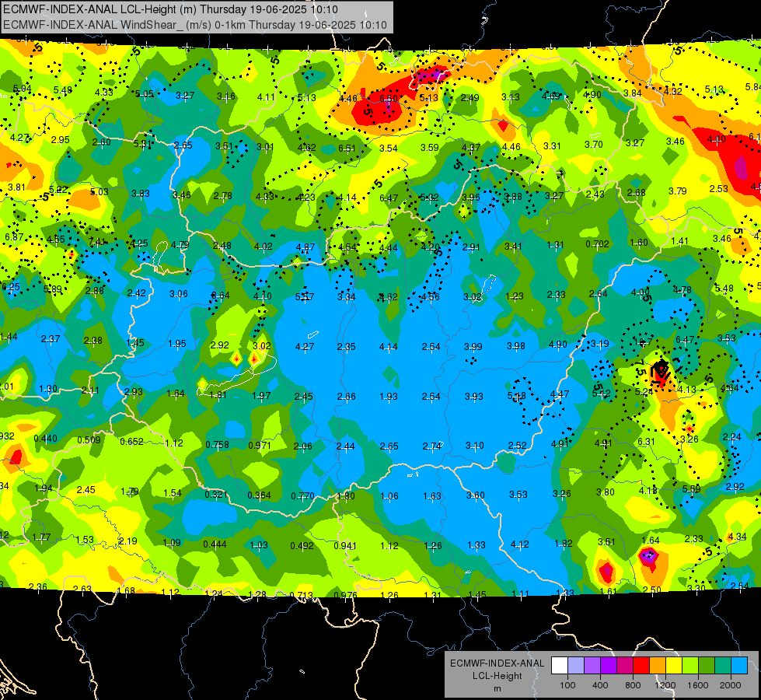Click the grid value 2.06
761x700 pixels.
(x=303, y=446)
